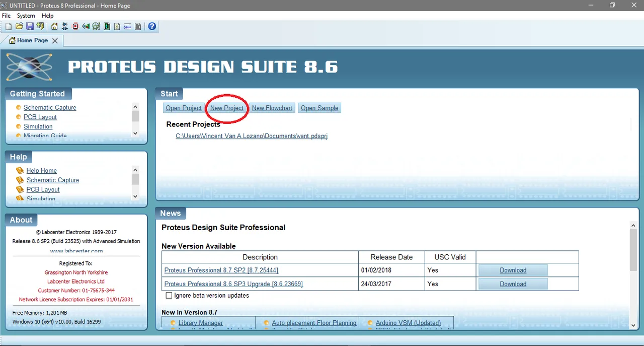This screenshot has height=346, width=644.
Task: Open the Help Home link
Action: [x=42, y=170]
